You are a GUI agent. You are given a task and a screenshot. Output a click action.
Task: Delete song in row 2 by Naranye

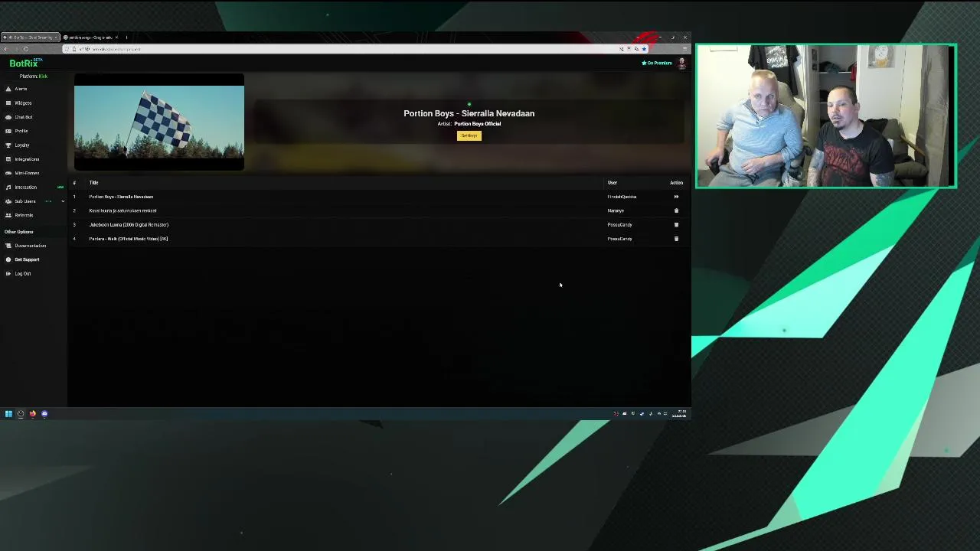coord(676,210)
